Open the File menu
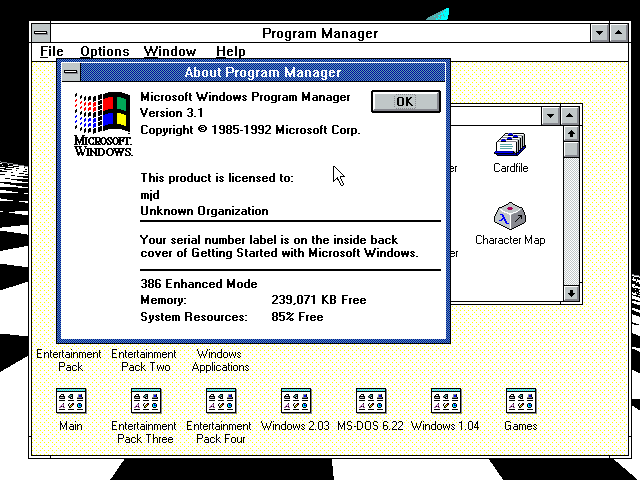This screenshot has width=640, height=480. [x=52, y=51]
